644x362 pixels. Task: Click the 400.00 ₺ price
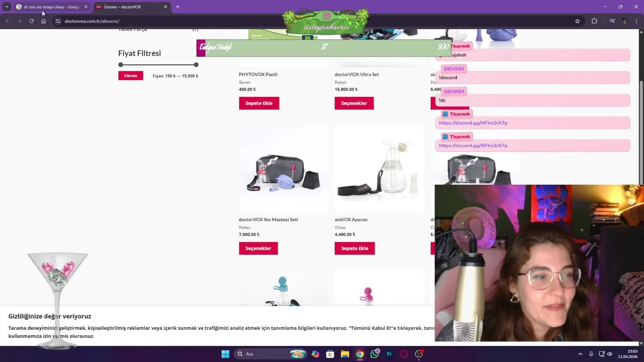tap(247, 89)
